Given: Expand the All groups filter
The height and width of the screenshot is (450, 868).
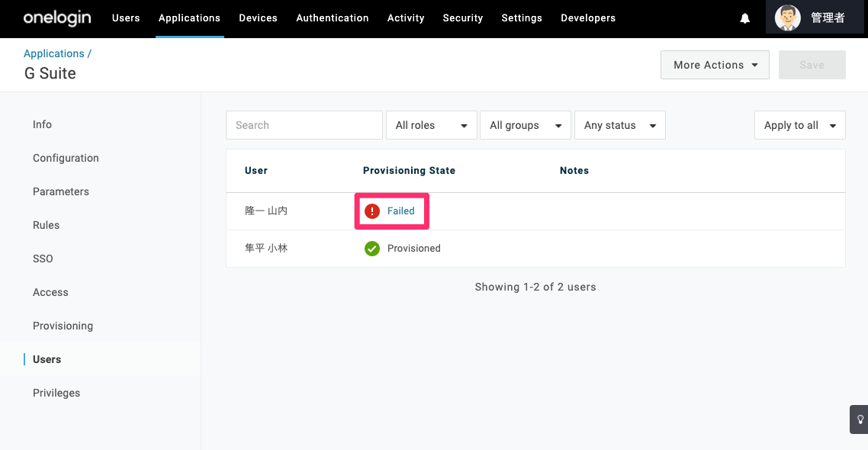Looking at the screenshot, I should click(526, 125).
